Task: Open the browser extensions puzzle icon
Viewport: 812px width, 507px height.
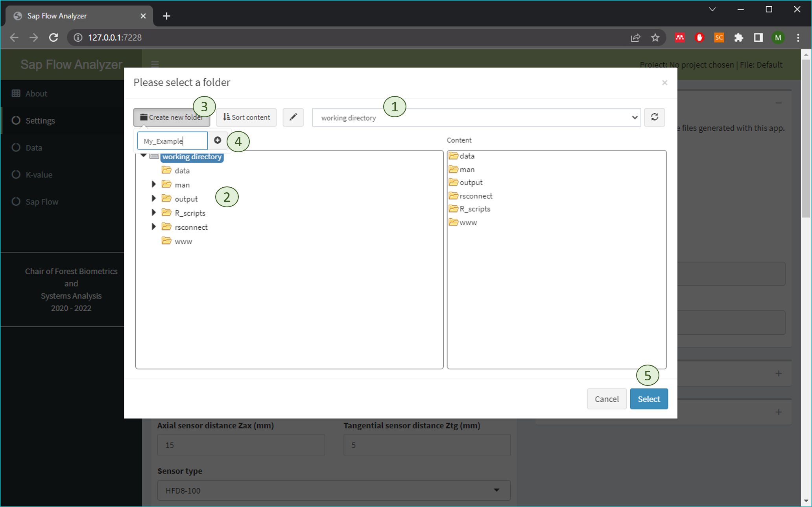Action: click(739, 37)
